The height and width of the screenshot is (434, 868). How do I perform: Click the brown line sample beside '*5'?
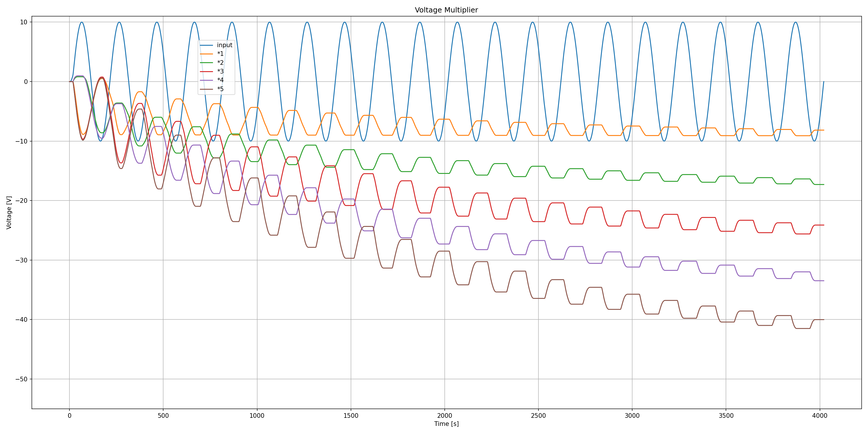(x=207, y=89)
